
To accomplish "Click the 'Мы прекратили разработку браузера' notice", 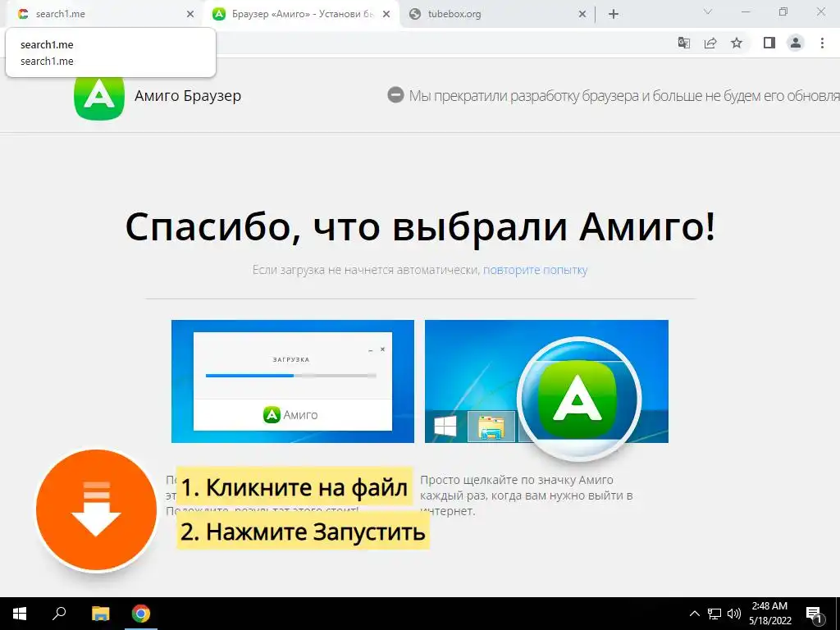I will (624, 96).
